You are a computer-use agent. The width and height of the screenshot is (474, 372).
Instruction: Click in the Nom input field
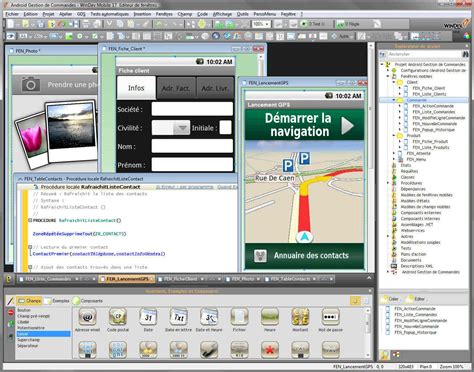192,146
